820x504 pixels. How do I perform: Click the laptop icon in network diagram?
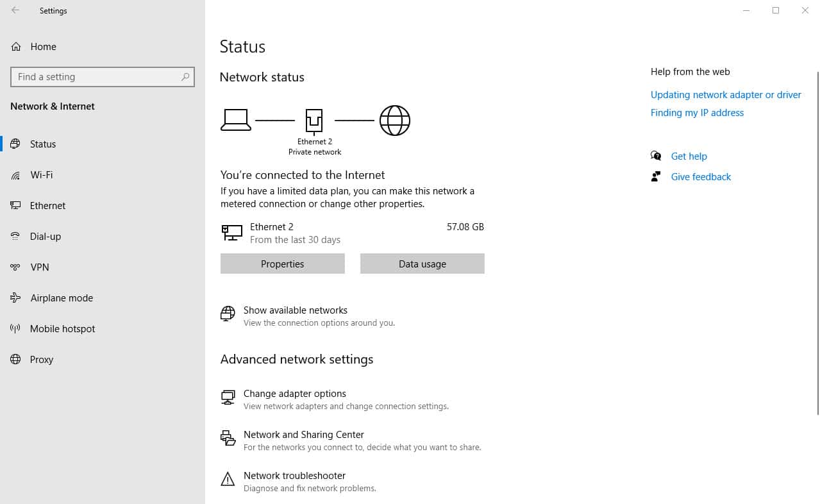[x=236, y=120]
